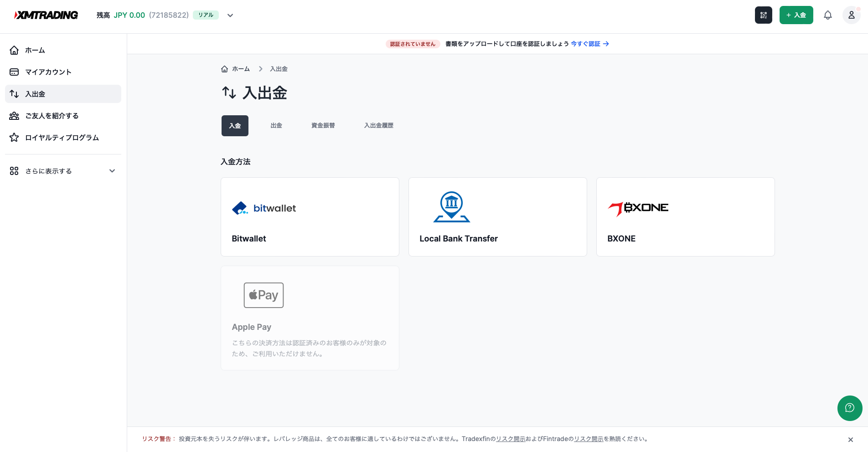Click the BXONE logo
The width and height of the screenshot is (868, 452).
(638, 209)
